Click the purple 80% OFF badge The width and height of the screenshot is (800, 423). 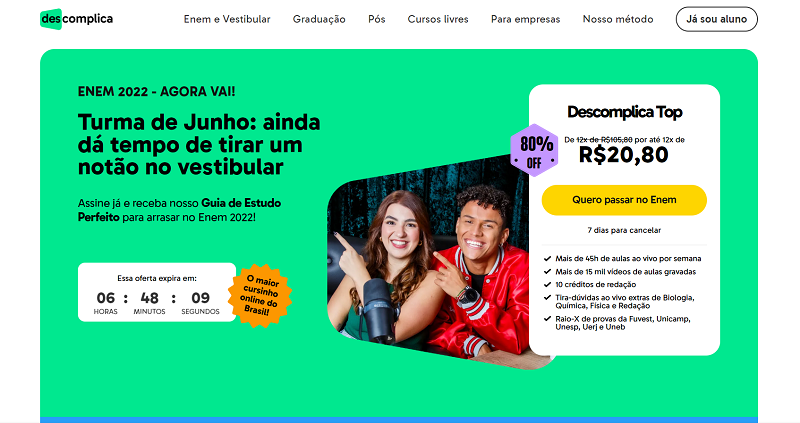(535, 151)
